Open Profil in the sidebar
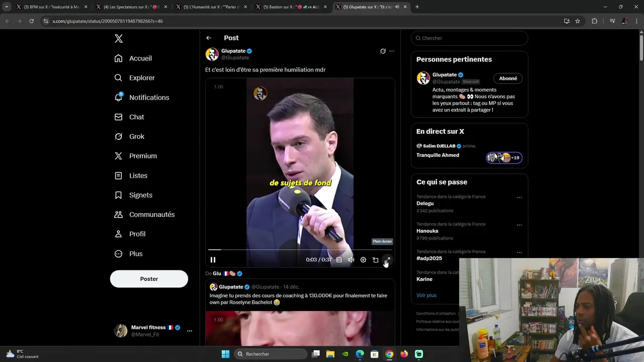The image size is (644, 362). point(130,234)
